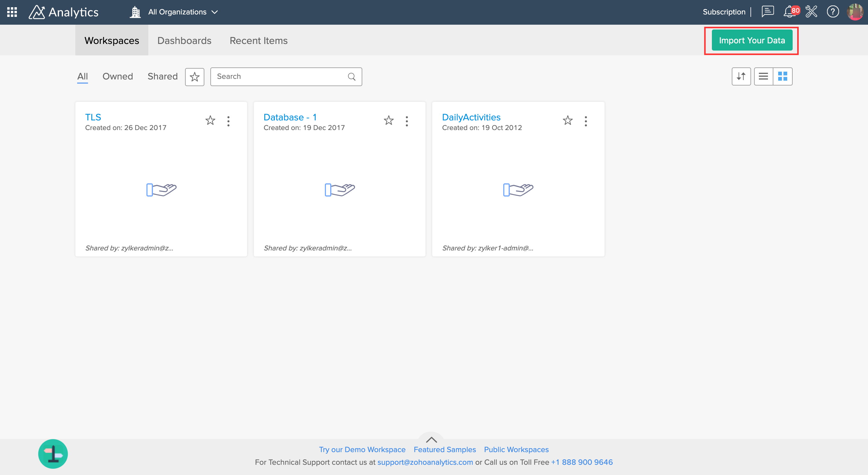Open the DailyActivities more options menu

pos(586,121)
